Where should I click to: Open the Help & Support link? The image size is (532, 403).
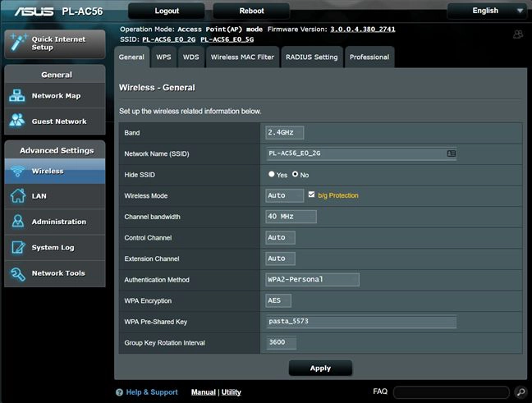coord(152,392)
